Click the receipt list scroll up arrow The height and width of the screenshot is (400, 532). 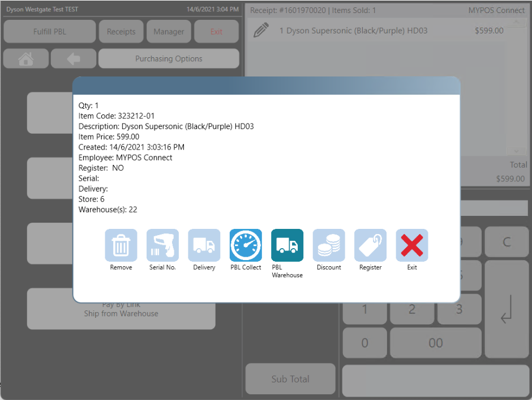tap(516, 23)
